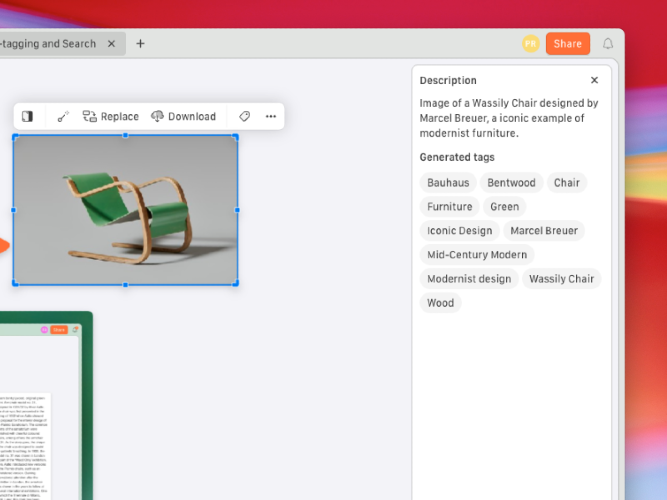The image size is (667, 500).
Task: Click the Iconic Design tag
Action: pos(459,230)
